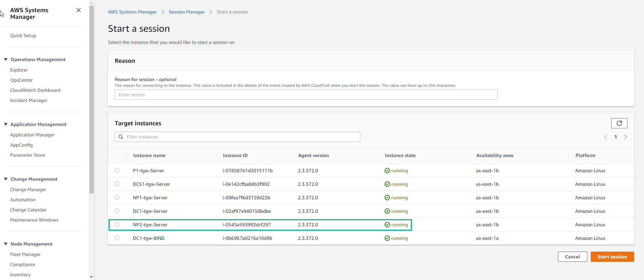The height and width of the screenshot is (280, 644).
Task: Go to previous page of instances
Action: (606, 137)
